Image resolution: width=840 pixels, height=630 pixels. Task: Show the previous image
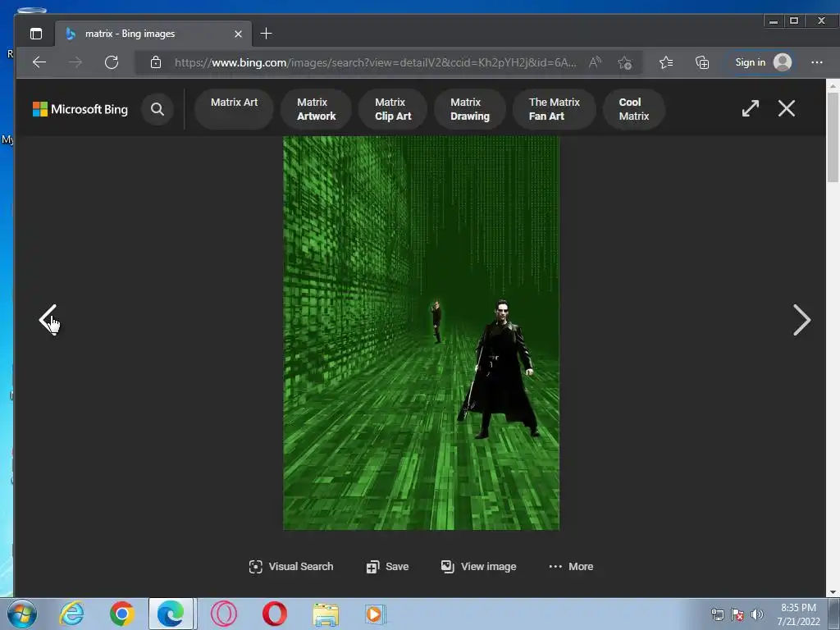(x=48, y=320)
